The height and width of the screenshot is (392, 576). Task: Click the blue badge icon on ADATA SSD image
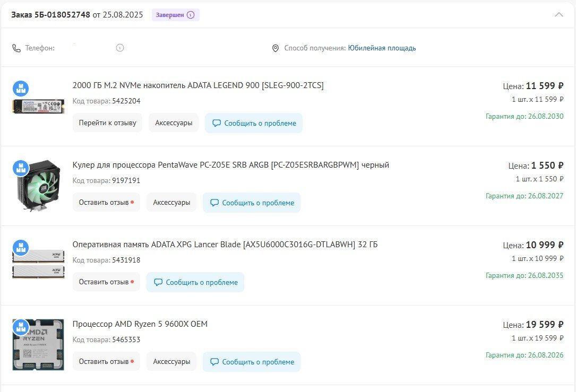point(21,89)
